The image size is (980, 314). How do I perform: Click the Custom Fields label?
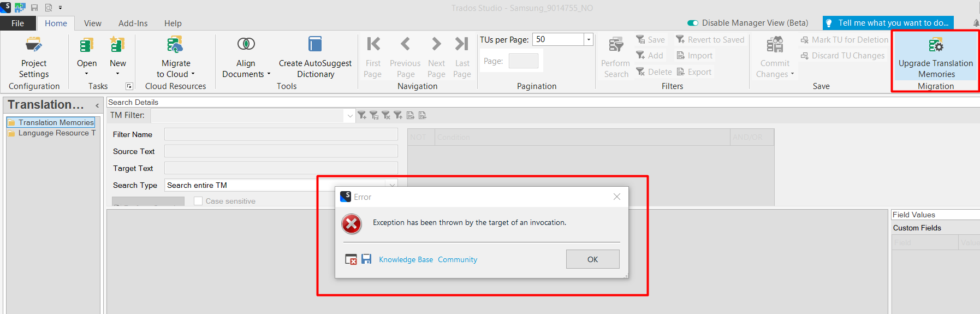[917, 228]
